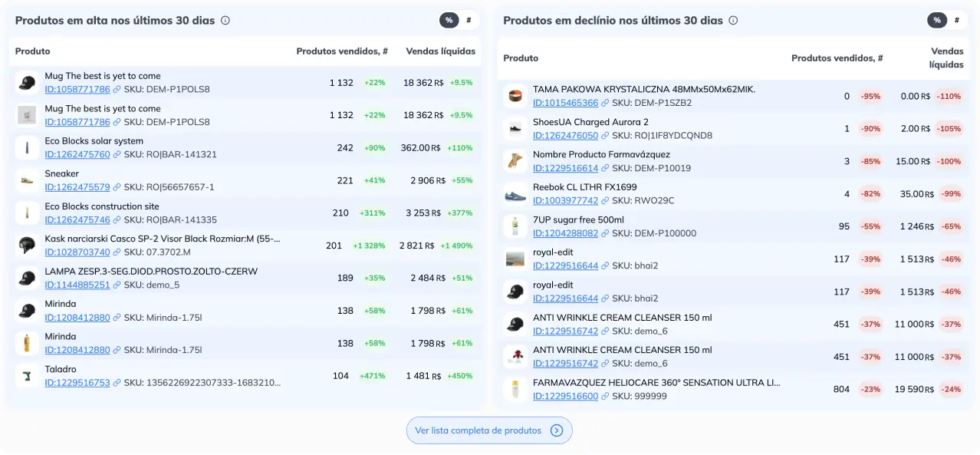
Task: Click link icon beside 7UP sugar free ID
Action: coord(605,233)
